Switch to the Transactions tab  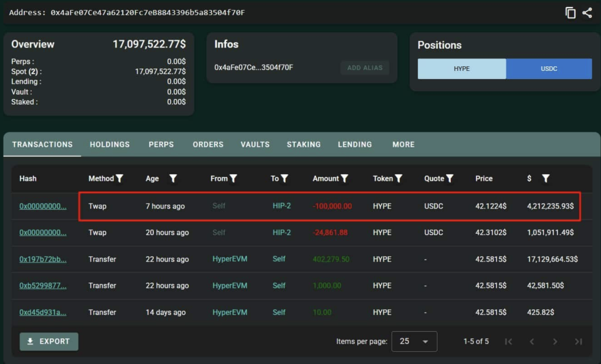click(x=42, y=145)
